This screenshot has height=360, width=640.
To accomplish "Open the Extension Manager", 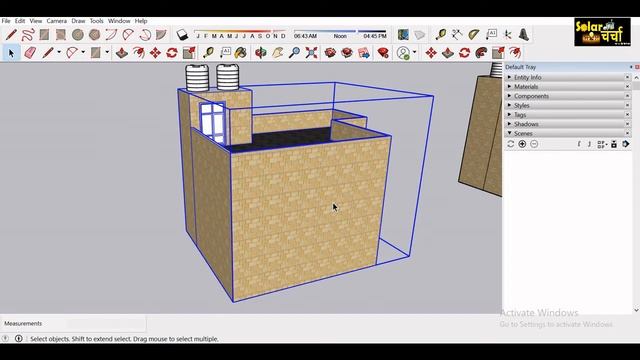I will 383,53.
